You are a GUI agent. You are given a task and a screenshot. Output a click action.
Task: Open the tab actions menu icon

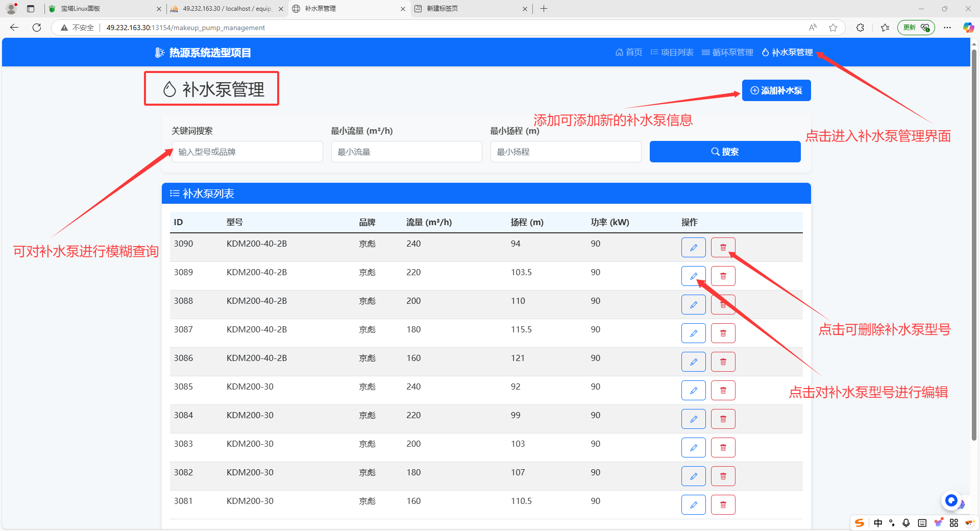click(31, 9)
